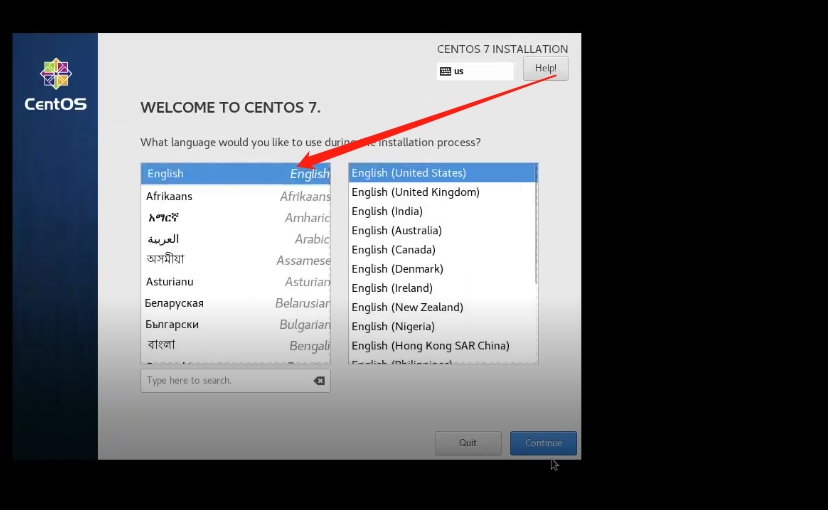Viewport: 828px width, 510px height.
Task: Select Belarusian language row
Action: pyautogui.click(x=236, y=303)
